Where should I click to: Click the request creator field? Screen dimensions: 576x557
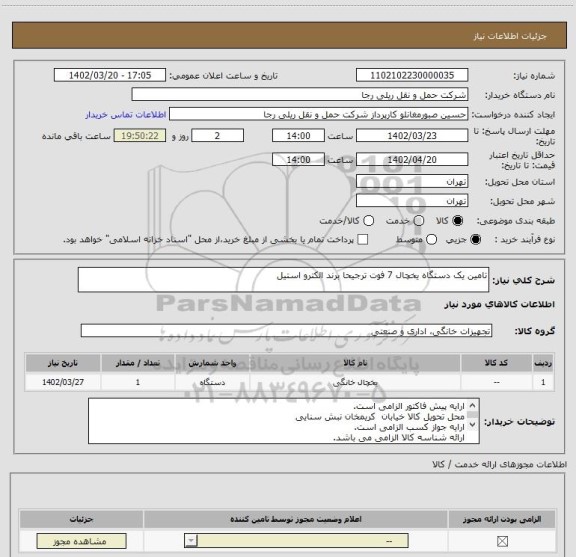(318, 114)
